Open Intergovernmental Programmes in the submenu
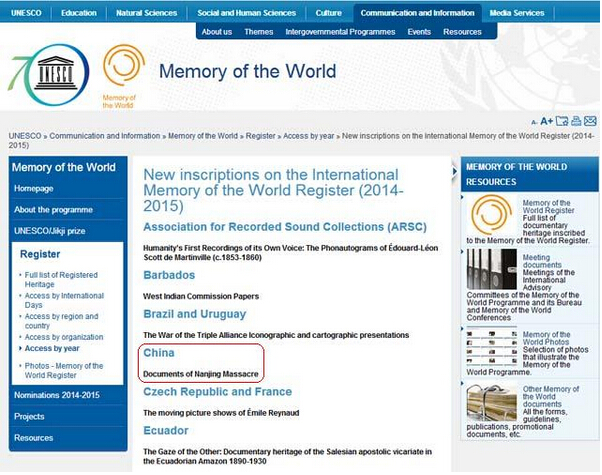 340,32
